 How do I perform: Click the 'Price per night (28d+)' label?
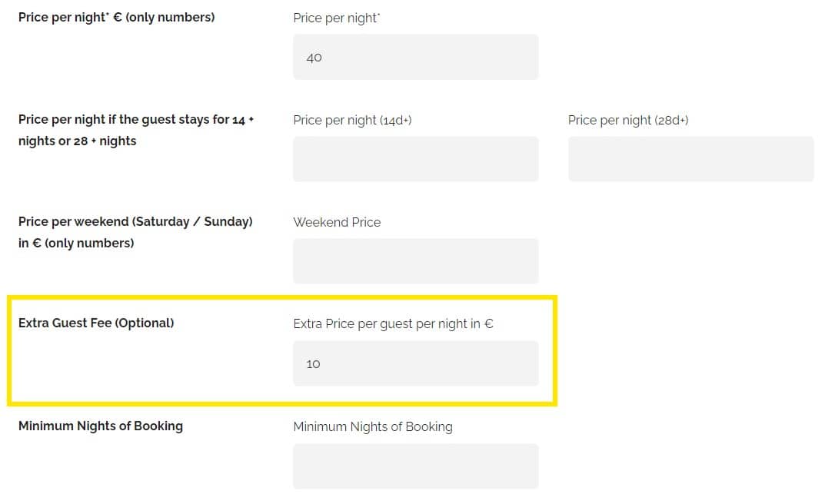(627, 120)
